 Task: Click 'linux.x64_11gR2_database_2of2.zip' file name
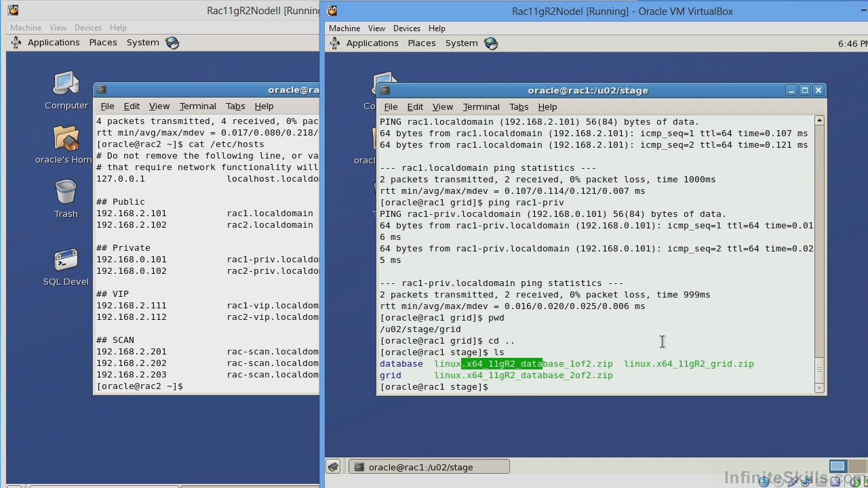tap(524, 375)
